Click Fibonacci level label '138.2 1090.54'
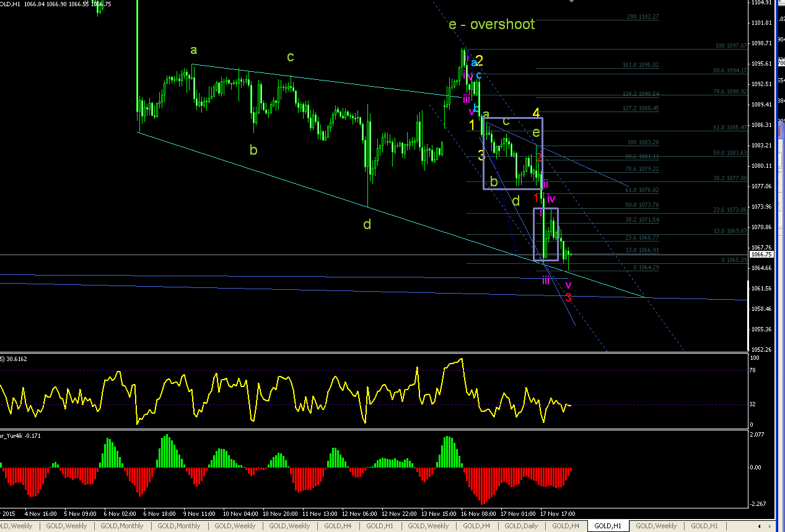The height and width of the screenshot is (532, 785). click(641, 94)
